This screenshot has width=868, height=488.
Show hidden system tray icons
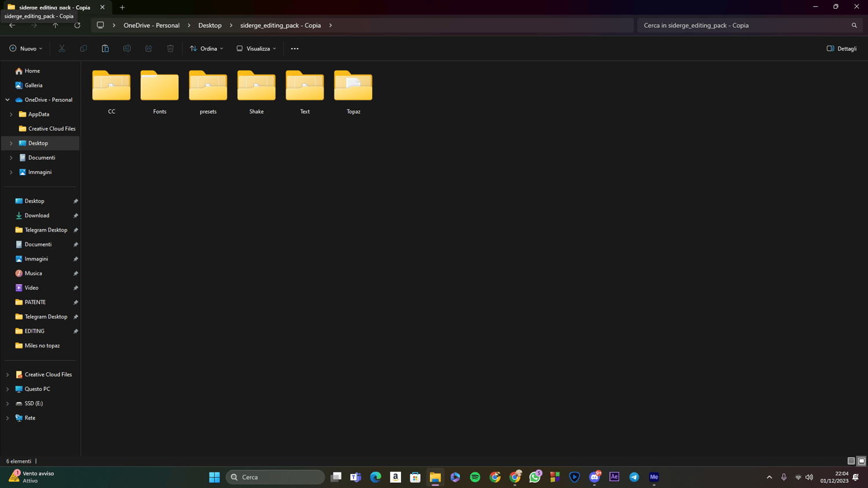click(769, 477)
